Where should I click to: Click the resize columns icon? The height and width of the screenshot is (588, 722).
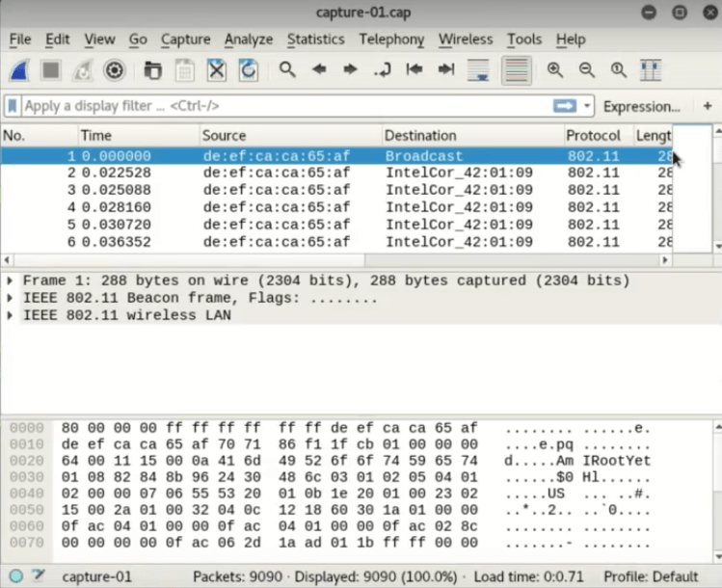pyautogui.click(x=651, y=70)
